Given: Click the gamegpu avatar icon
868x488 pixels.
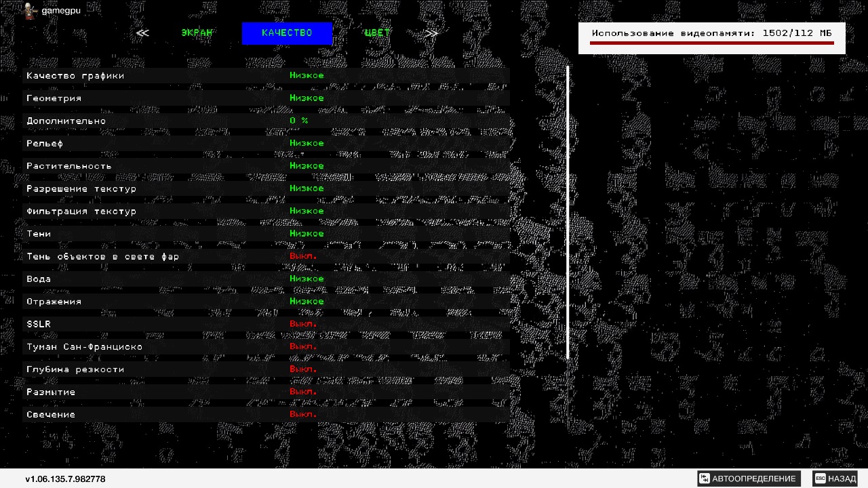Looking at the screenshot, I should [30, 11].
